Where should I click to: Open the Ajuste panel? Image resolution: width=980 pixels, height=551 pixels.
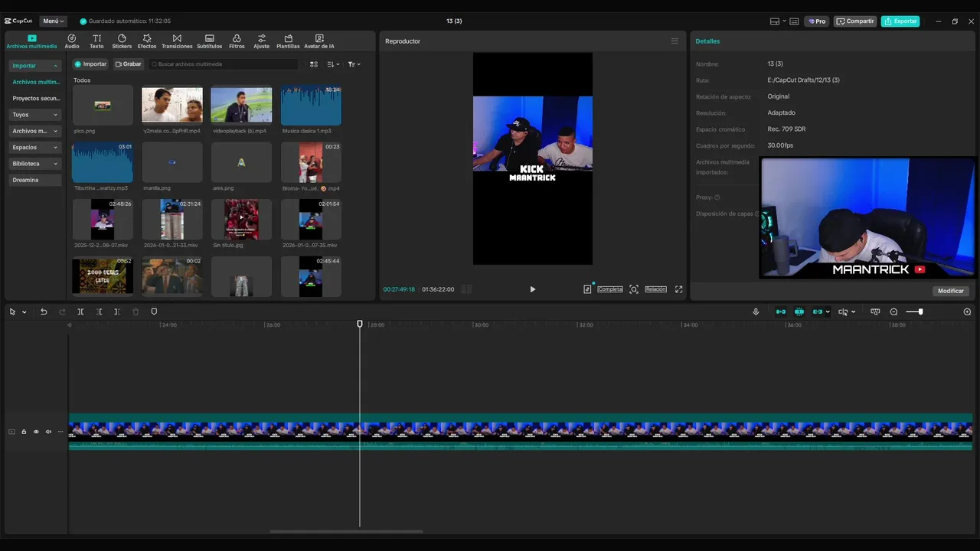pos(262,41)
